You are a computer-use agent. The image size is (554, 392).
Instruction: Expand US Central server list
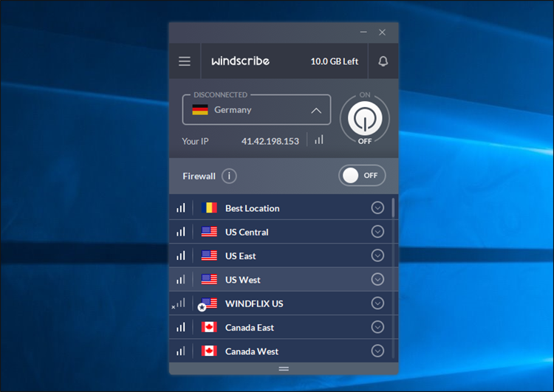[x=377, y=232]
